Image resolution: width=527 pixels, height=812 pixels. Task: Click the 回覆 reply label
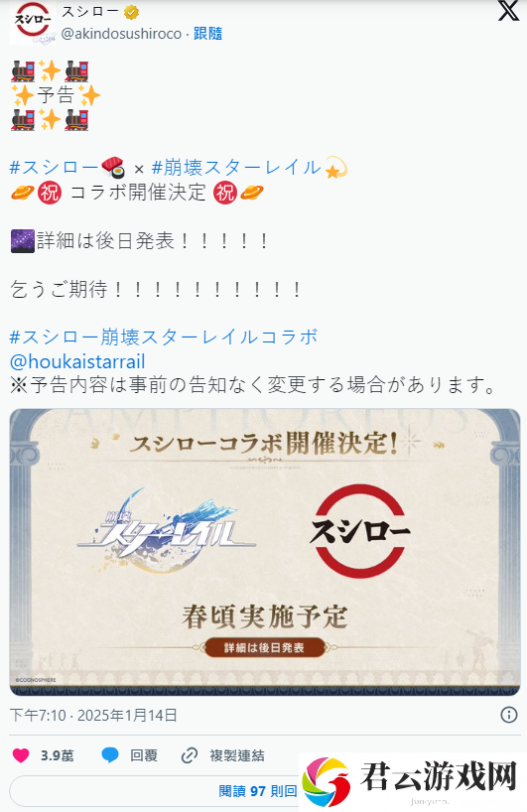click(x=143, y=755)
